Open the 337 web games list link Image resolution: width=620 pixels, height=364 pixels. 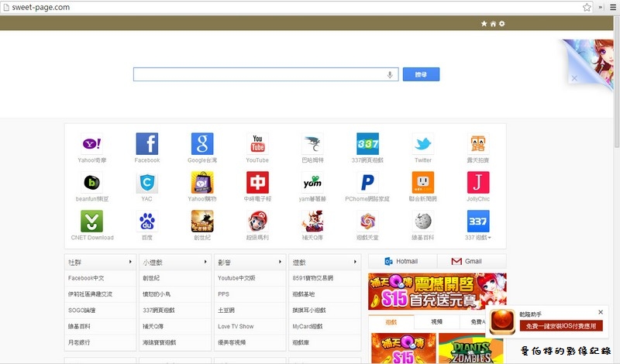pos(159,311)
